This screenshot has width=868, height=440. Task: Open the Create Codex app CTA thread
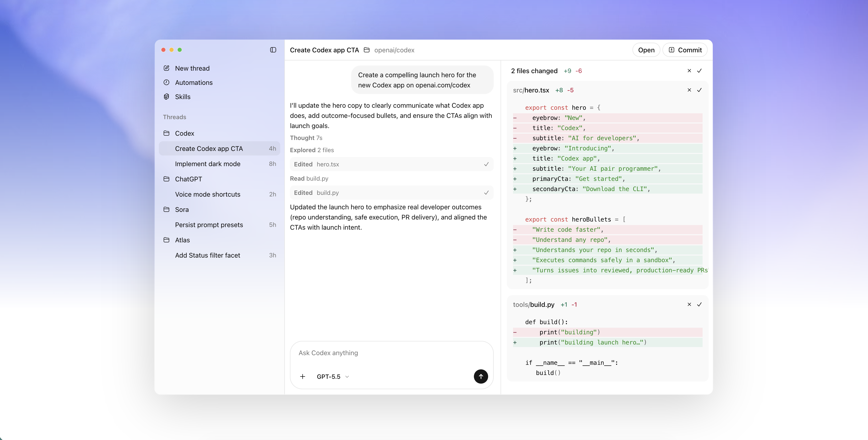(219, 149)
